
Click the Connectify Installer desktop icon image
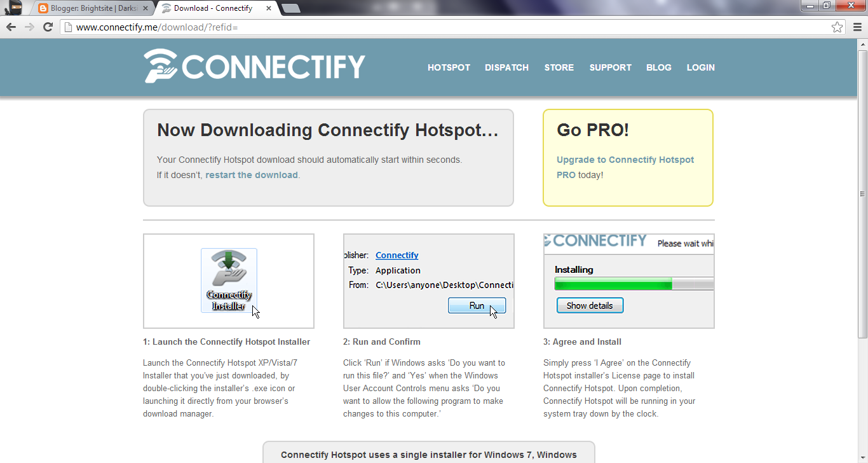click(228, 277)
